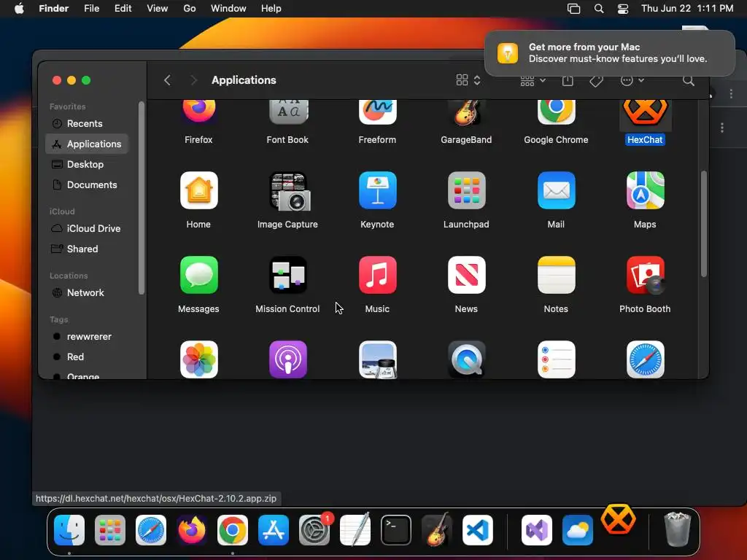Image resolution: width=747 pixels, height=560 pixels.
Task: Open the Group By options dropdown
Action: coord(533,81)
